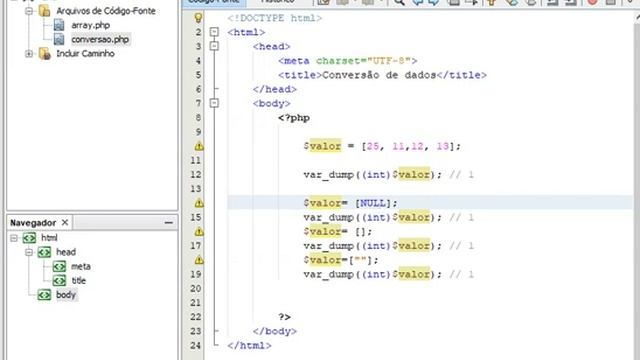Screen dimensions: 640x360
Task: Close the Navegador tab
Action: coord(65,222)
